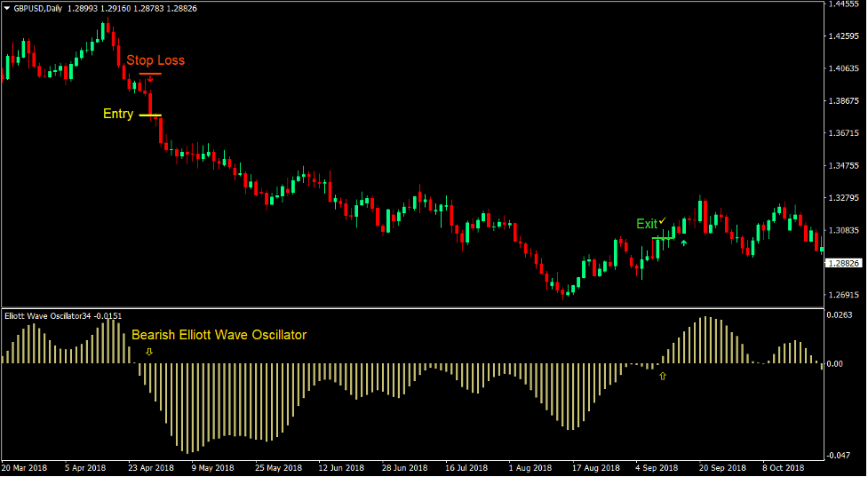Viewport: 868px width, 477px height.
Task: Click the 9 May 2018 date label
Action: pos(214,467)
